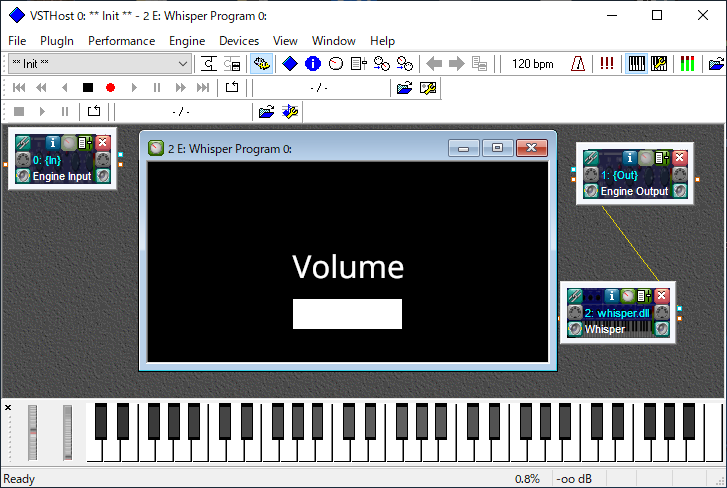
Task: Click the recorder loop icon in third toolbar
Action: coord(94,111)
